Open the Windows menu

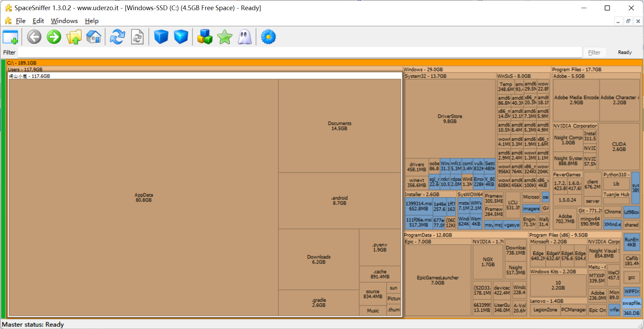(64, 21)
